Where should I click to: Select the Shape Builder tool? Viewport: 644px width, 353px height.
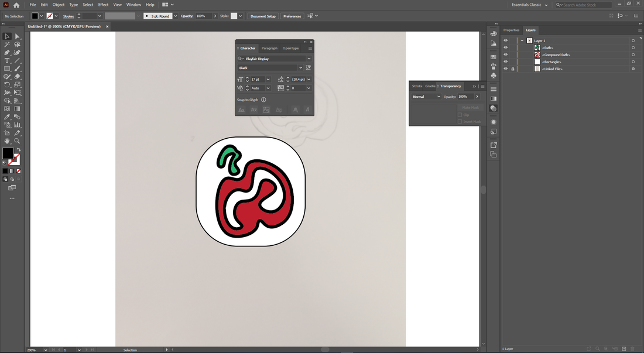(x=7, y=101)
